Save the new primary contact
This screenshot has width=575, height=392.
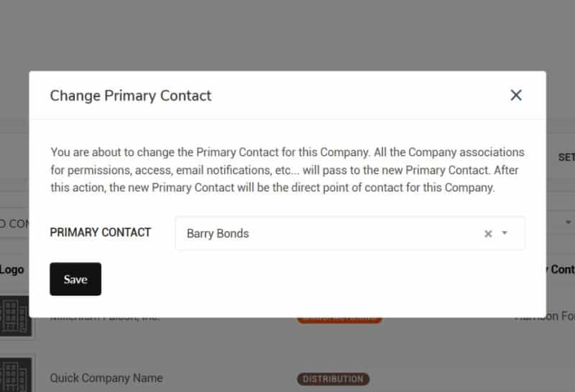click(x=75, y=279)
